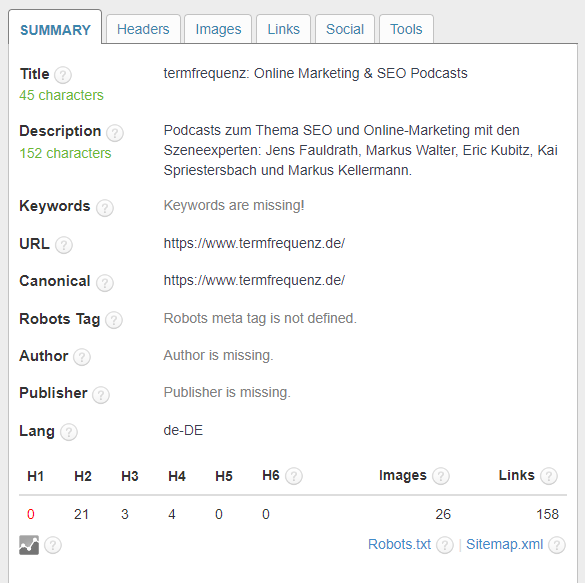The image size is (585, 583).
Task: Open the help icon next to Canonical
Action: click(104, 283)
